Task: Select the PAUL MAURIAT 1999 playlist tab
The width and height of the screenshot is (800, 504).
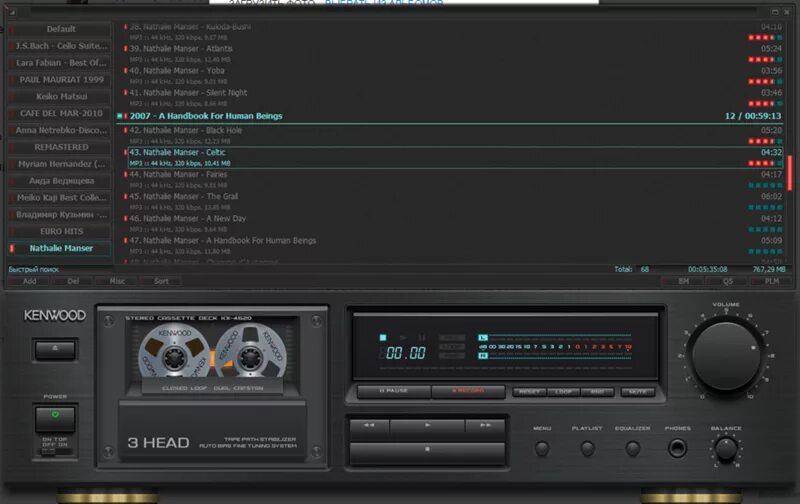Action: click(60, 80)
